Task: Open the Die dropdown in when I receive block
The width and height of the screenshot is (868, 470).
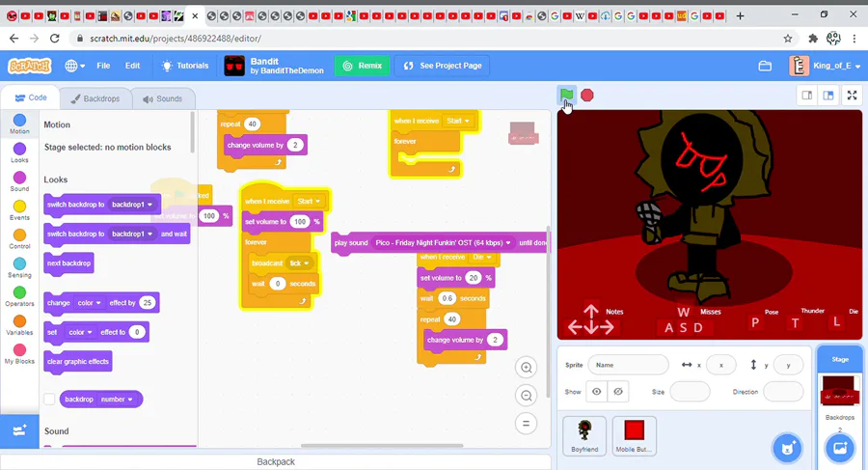Action: click(483, 257)
